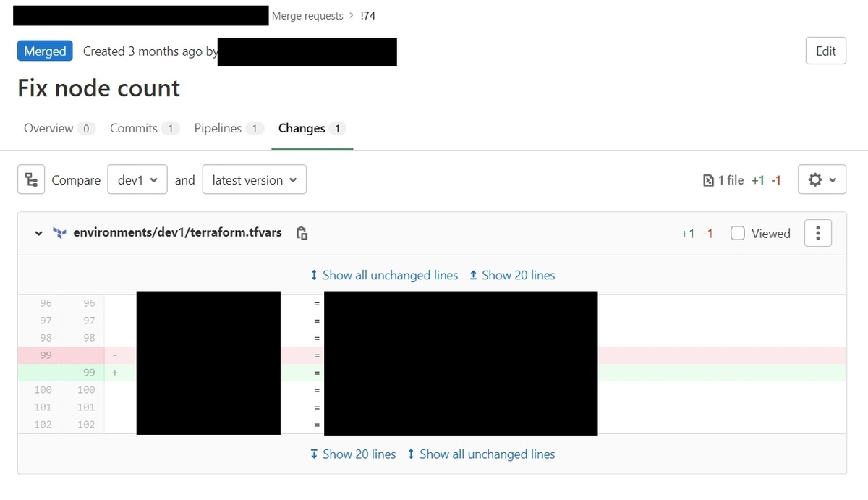Switch to the Overview tab
The image size is (868, 500).
pyautogui.click(x=59, y=128)
